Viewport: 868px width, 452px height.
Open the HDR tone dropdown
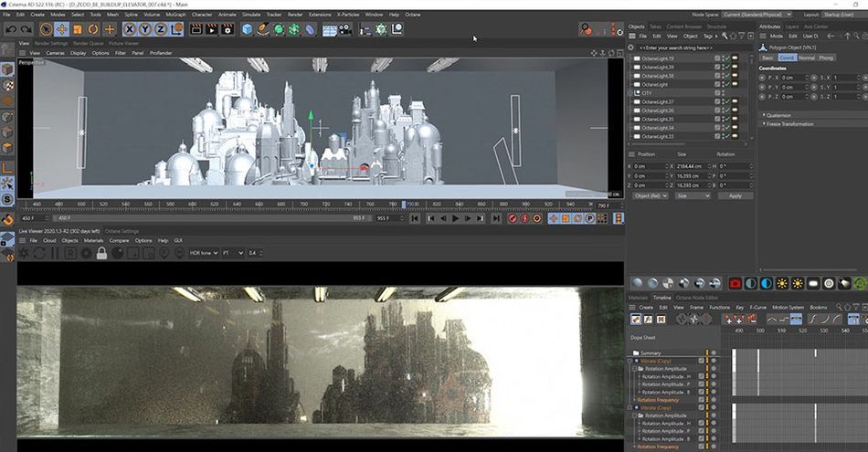(204, 253)
